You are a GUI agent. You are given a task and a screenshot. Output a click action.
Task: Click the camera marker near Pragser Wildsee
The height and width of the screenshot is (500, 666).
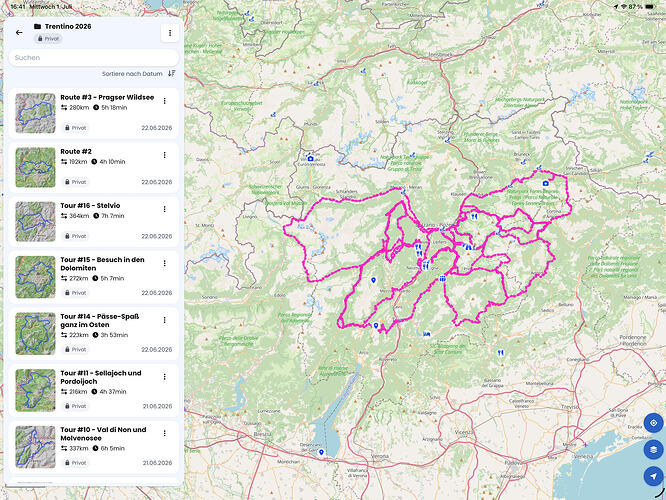(x=546, y=183)
